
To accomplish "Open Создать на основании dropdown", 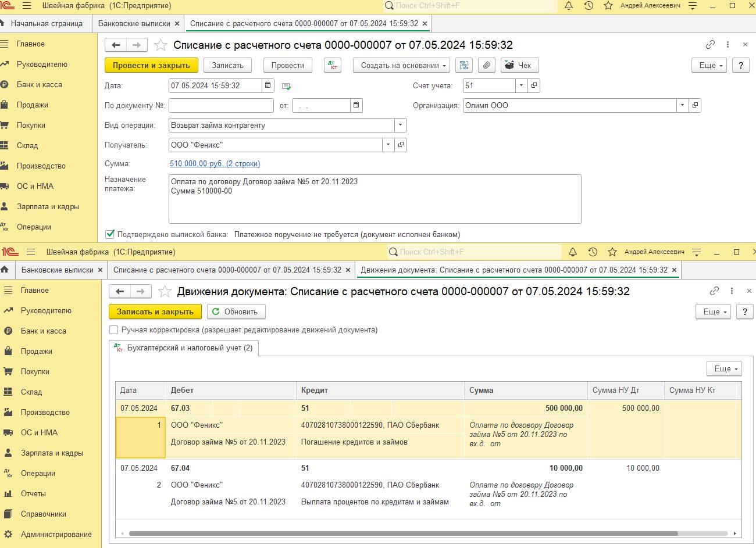I will click(x=401, y=65).
